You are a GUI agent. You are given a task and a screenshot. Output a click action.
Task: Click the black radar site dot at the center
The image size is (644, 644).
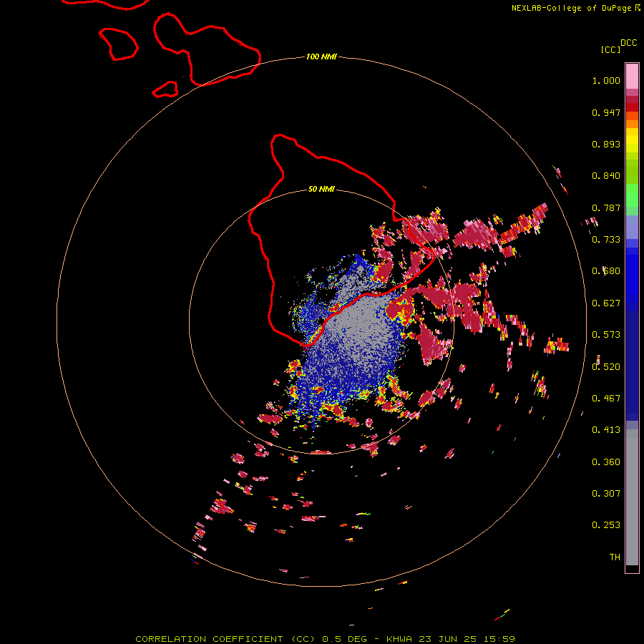tap(321, 321)
